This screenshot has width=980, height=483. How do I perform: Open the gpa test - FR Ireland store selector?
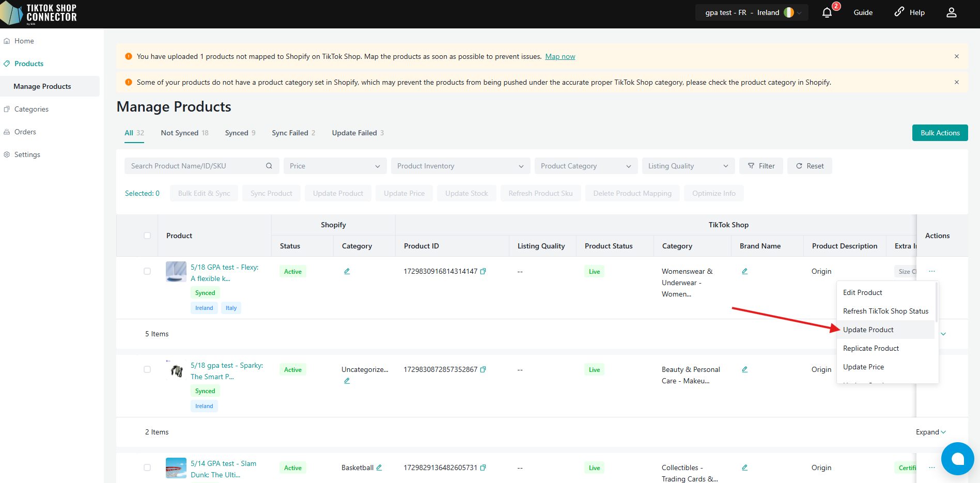[x=752, y=12]
